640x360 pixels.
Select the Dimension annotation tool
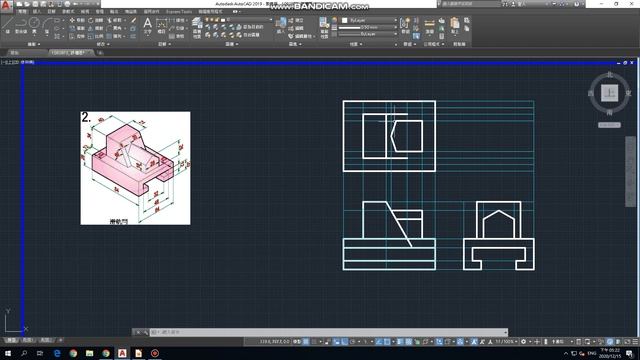click(161, 25)
